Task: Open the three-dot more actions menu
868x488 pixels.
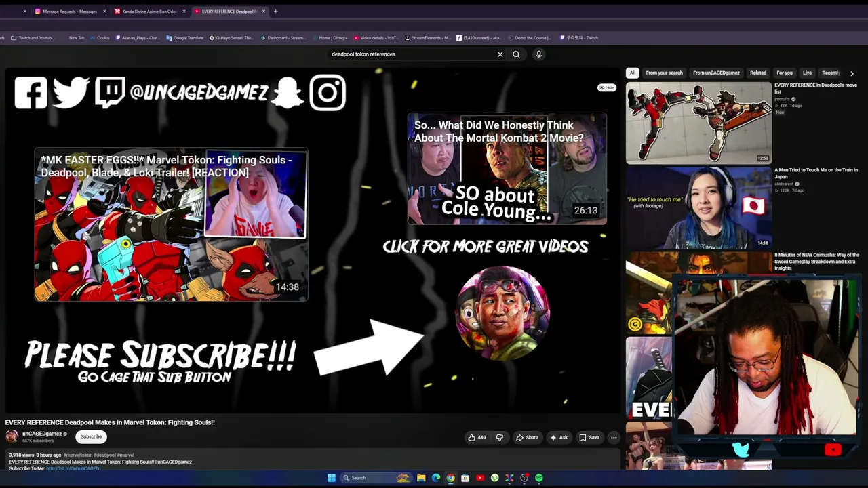Action: pyautogui.click(x=614, y=438)
